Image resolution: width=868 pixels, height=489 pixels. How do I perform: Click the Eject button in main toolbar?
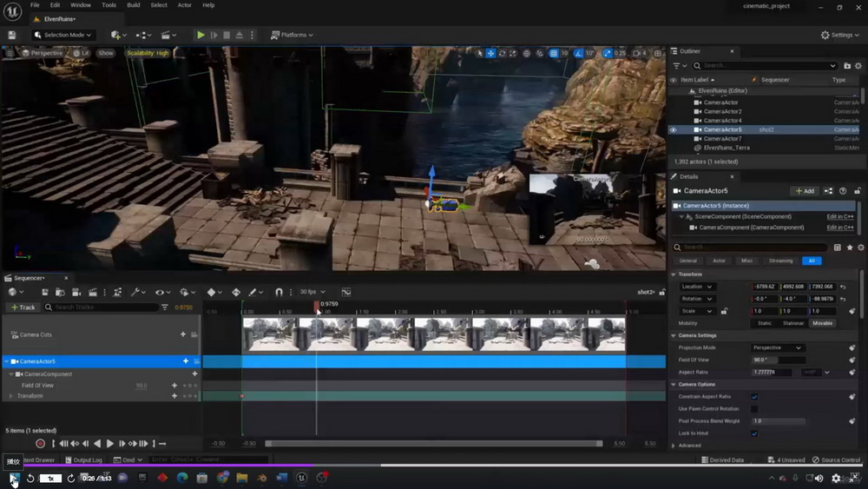[240, 35]
